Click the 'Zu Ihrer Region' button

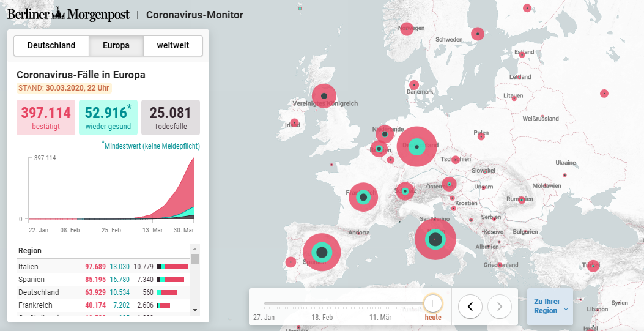tap(550, 307)
